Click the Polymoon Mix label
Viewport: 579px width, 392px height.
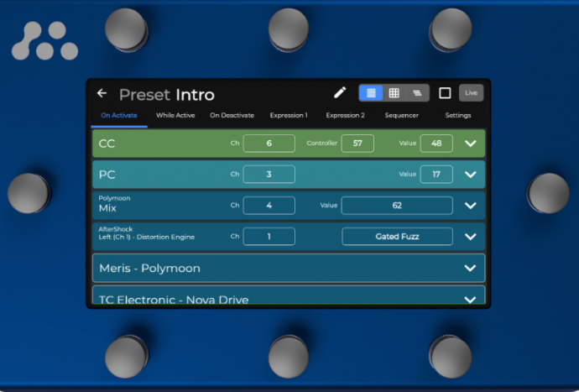pos(114,204)
